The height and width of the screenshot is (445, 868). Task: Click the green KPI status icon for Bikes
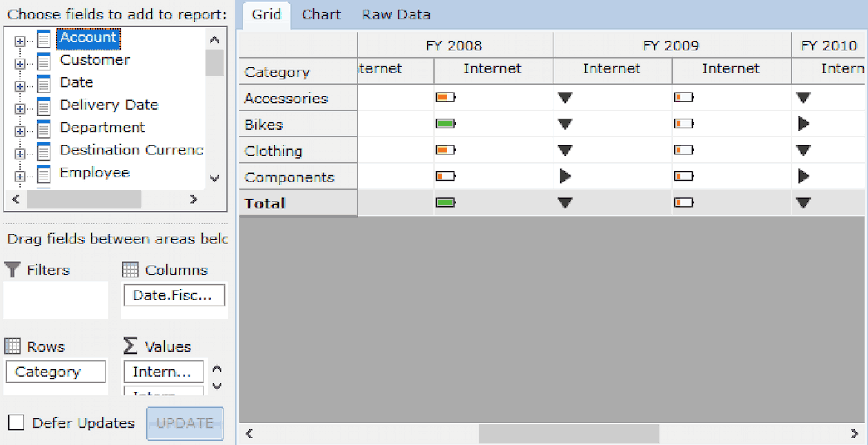coord(446,124)
